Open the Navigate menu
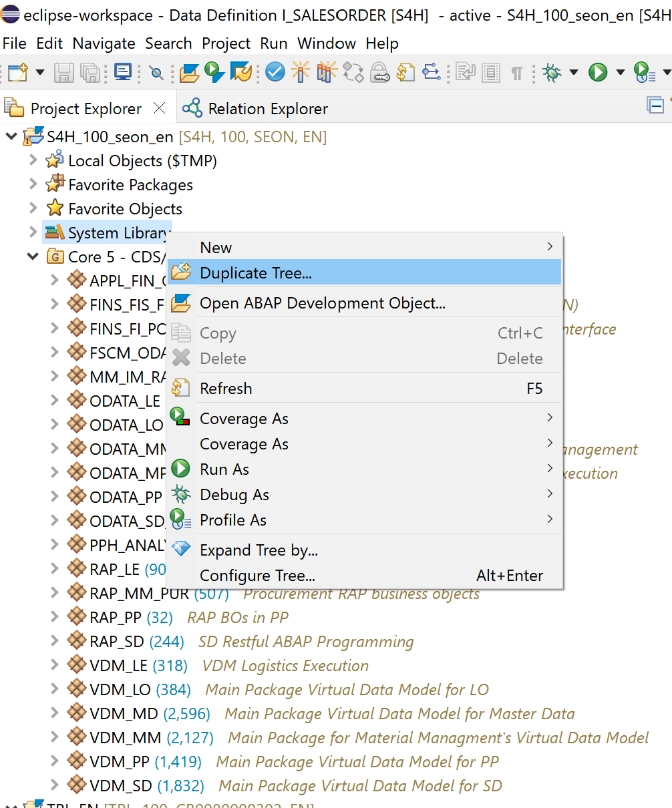Image resolution: width=672 pixels, height=808 pixels. tap(104, 43)
